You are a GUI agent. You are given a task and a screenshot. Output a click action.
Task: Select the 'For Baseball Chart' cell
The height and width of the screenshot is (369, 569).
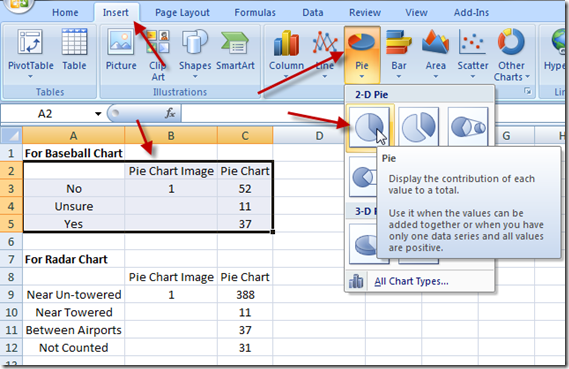(x=74, y=153)
